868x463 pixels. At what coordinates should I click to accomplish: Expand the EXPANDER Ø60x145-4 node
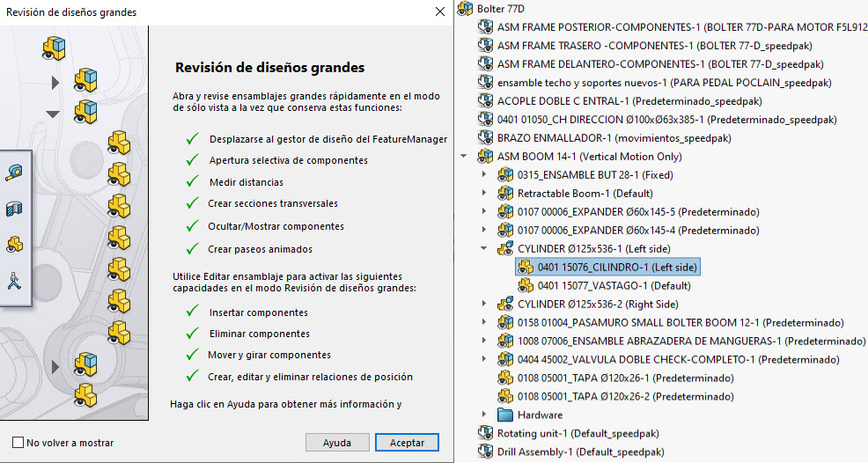click(484, 231)
